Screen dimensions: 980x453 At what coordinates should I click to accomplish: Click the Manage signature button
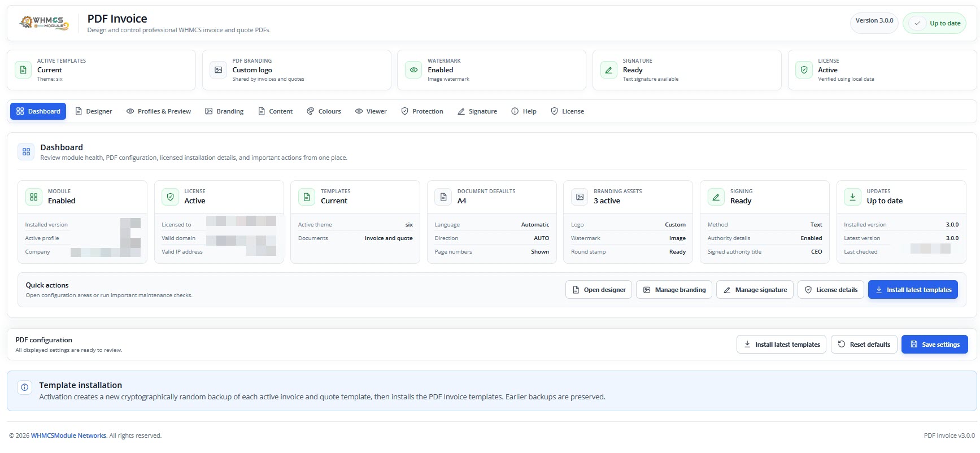[x=755, y=290]
